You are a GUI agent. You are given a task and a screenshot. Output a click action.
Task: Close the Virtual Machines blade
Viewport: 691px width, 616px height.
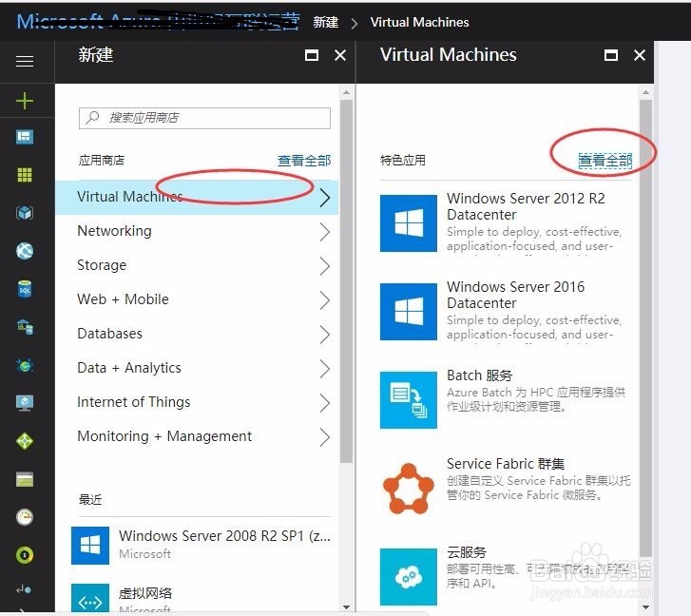(640, 55)
